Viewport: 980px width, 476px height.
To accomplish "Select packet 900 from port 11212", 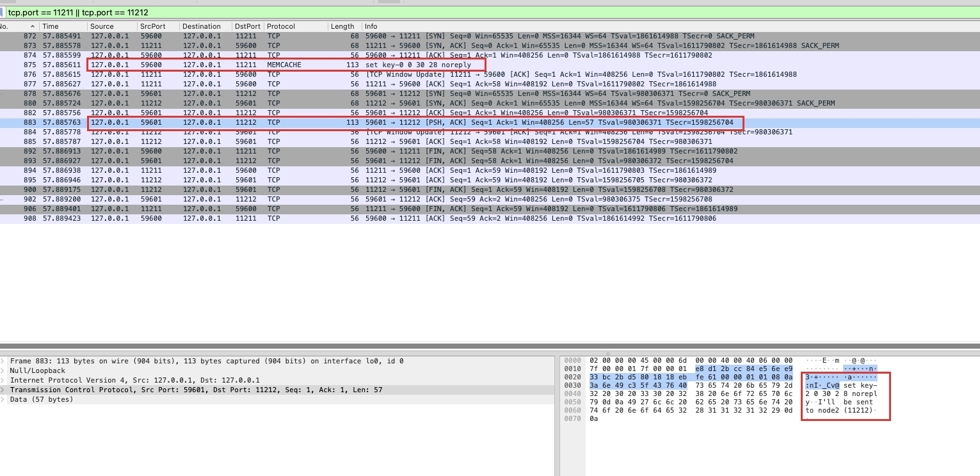I will click(x=256, y=189).
